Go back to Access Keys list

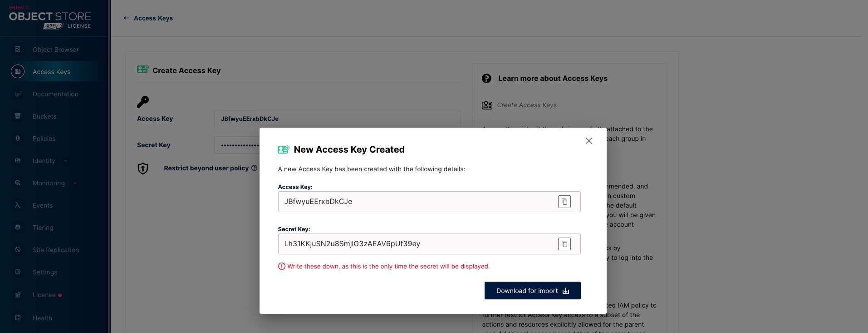pos(148,18)
